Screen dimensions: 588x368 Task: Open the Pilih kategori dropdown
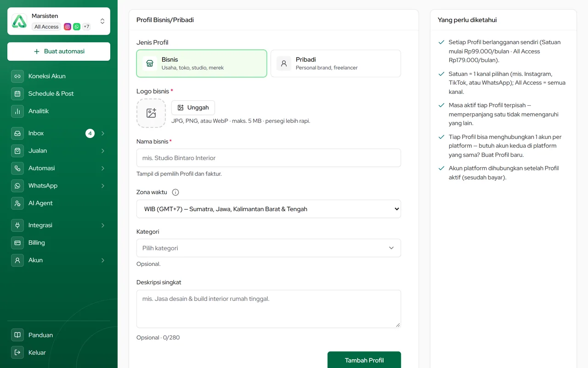[269, 248]
